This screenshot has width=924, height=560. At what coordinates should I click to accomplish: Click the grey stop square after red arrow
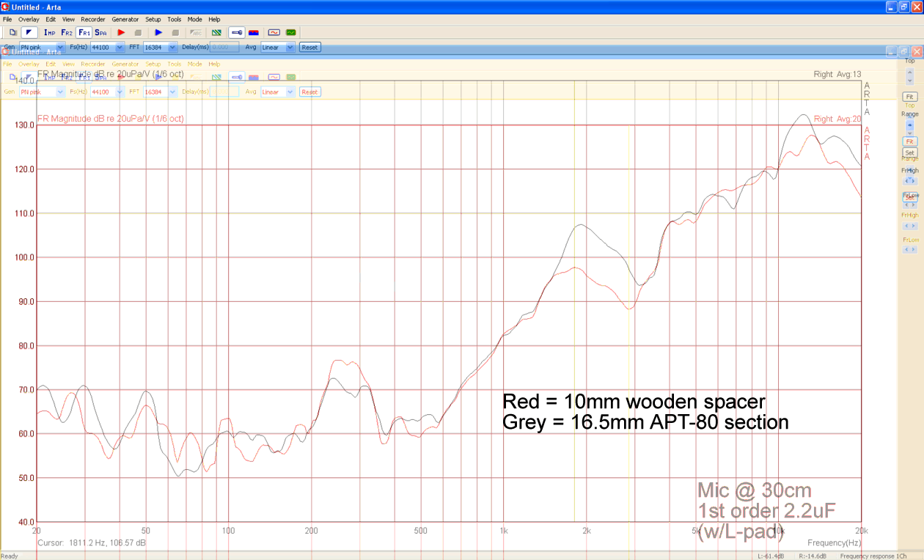(138, 32)
